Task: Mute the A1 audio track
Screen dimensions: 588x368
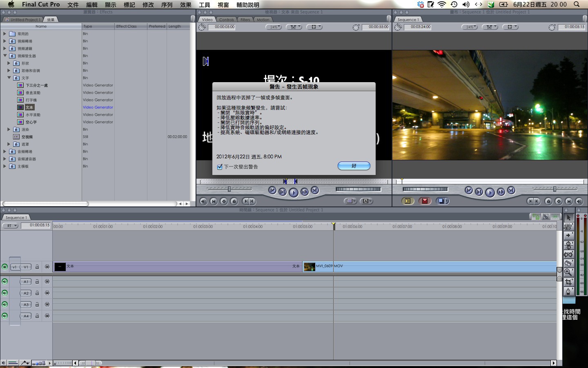Action: click(4, 281)
